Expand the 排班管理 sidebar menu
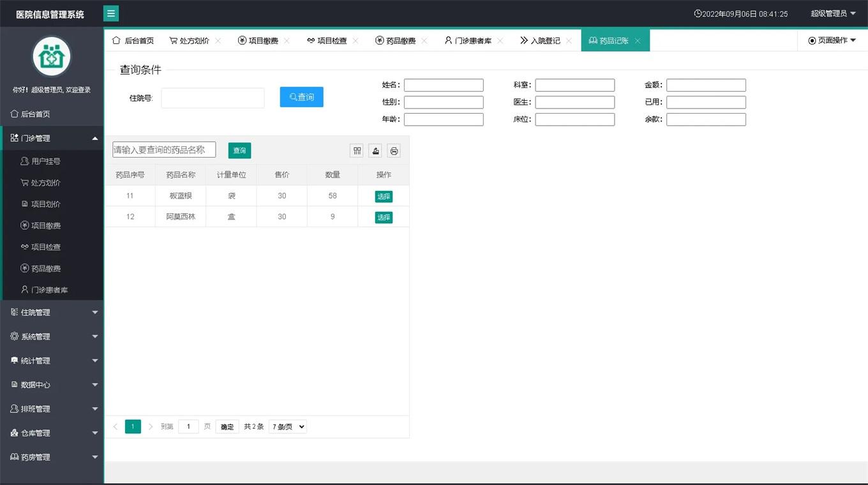The width and height of the screenshot is (868, 485). click(x=52, y=409)
